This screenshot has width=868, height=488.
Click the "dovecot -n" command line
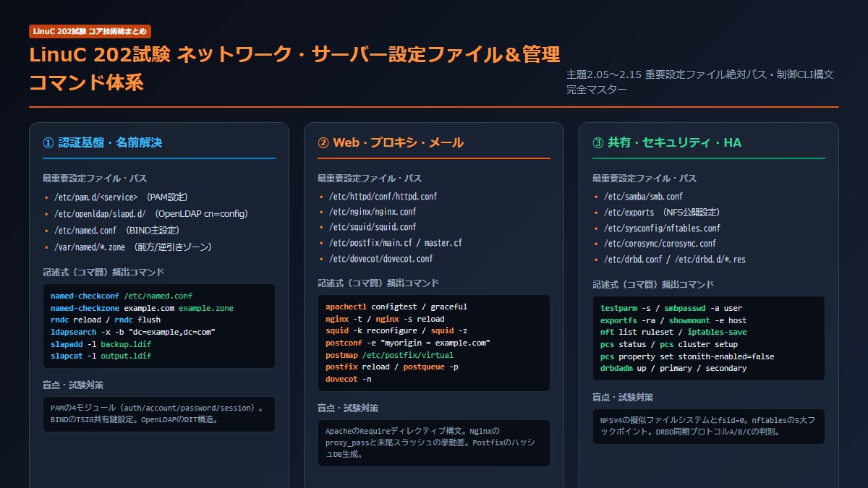coord(349,379)
